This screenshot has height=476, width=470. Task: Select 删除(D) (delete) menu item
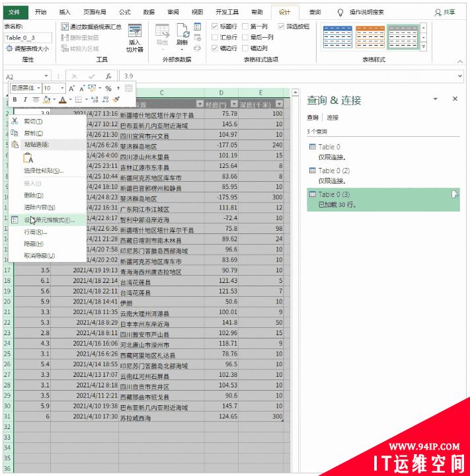[x=48, y=195]
